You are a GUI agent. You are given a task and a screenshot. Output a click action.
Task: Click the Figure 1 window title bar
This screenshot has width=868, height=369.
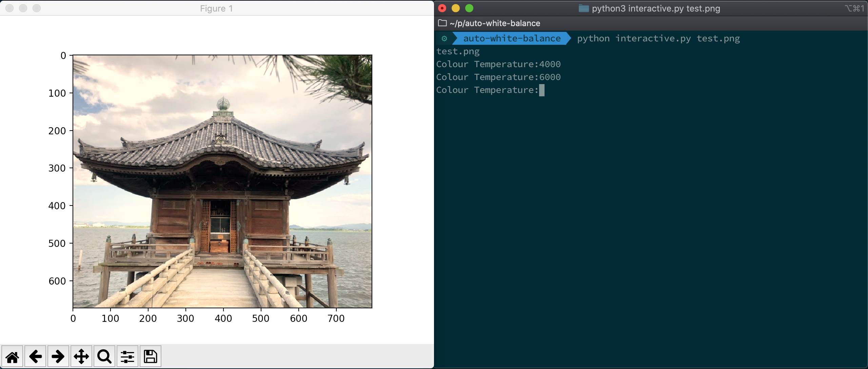(216, 8)
